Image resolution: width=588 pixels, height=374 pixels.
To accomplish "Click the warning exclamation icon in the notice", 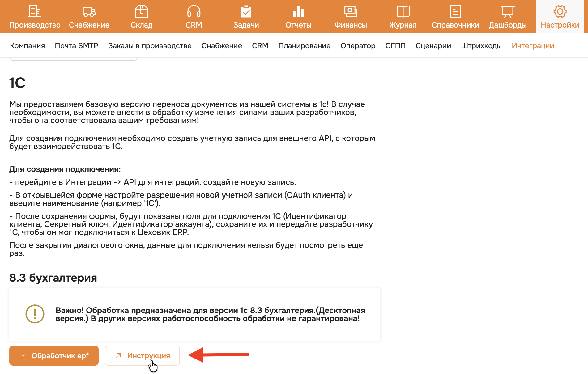I will click(x=35, y=314).
